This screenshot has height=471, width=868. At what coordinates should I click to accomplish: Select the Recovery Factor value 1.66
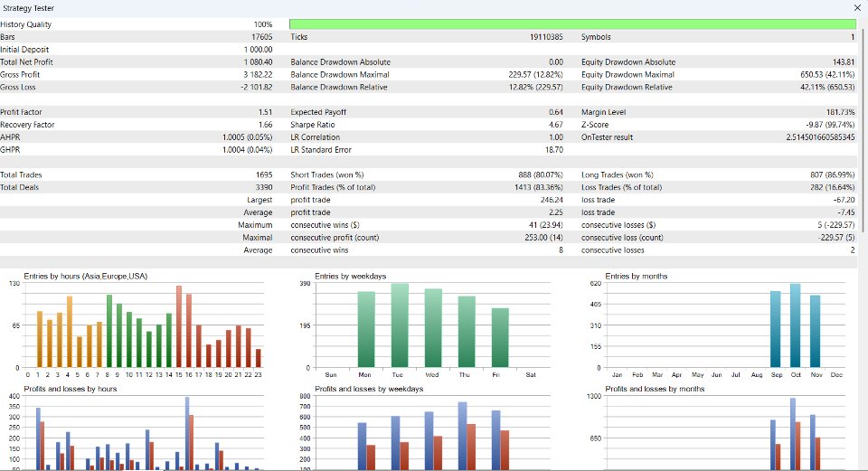click(x=266, y=125)
